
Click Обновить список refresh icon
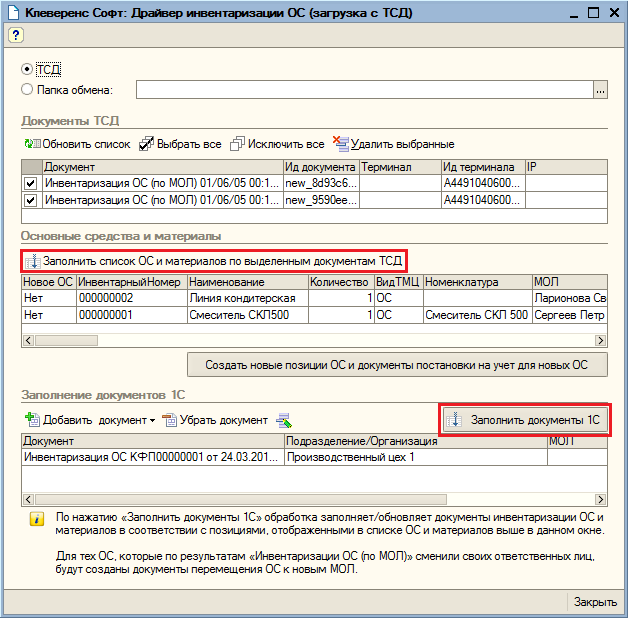[x=29, y=144]
